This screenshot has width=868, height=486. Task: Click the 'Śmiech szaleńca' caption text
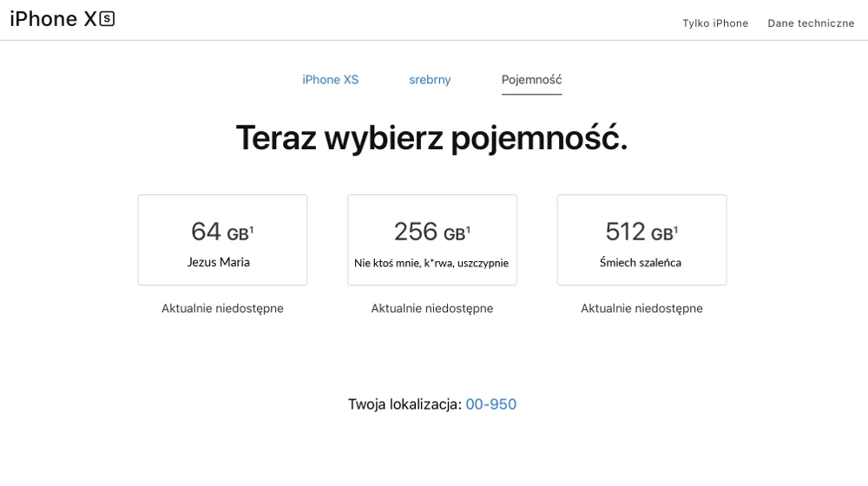tap(641, 262)
